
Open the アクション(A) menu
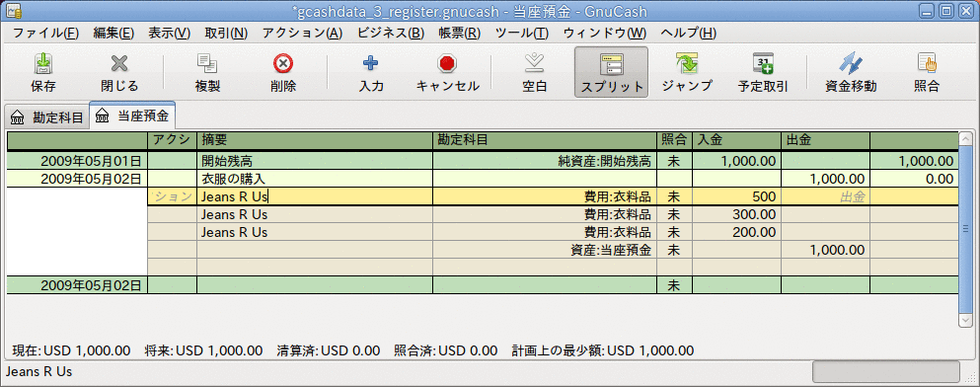pos(303,34)
